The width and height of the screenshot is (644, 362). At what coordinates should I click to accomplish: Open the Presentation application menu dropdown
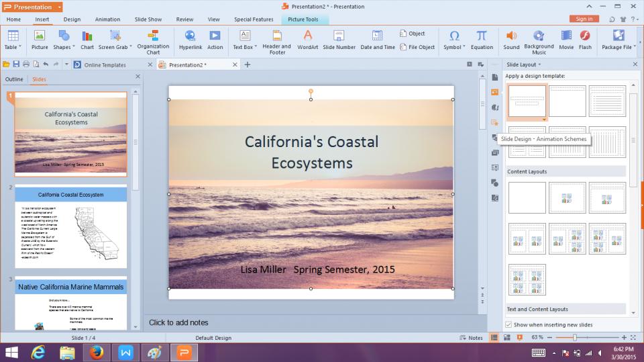coord(60,7)
